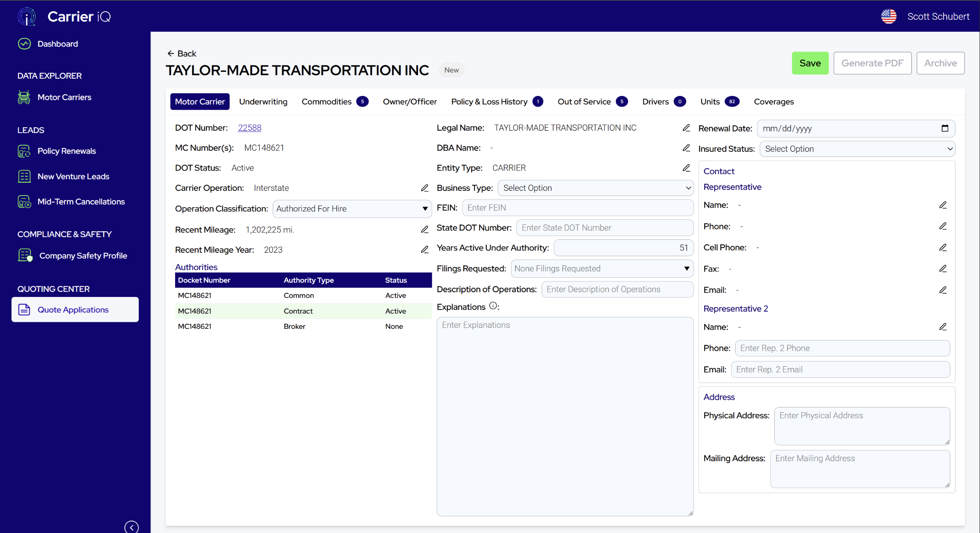Screen dimensions: 980x533
Task: Click the US flag language icon
Action: click(888, 16)
